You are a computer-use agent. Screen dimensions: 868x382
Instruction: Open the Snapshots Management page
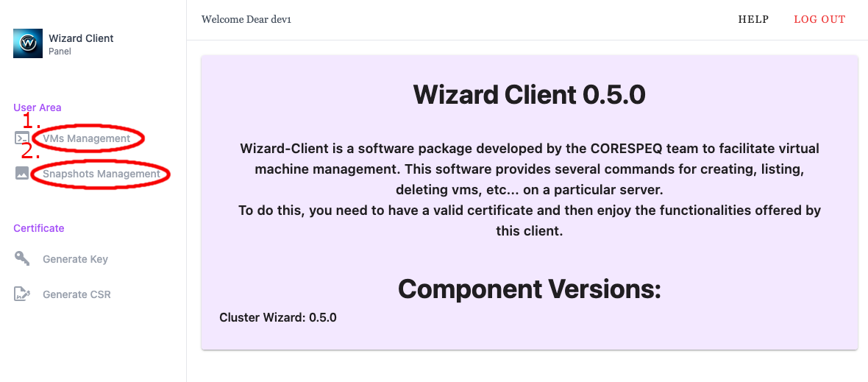(x=101, y=174)
